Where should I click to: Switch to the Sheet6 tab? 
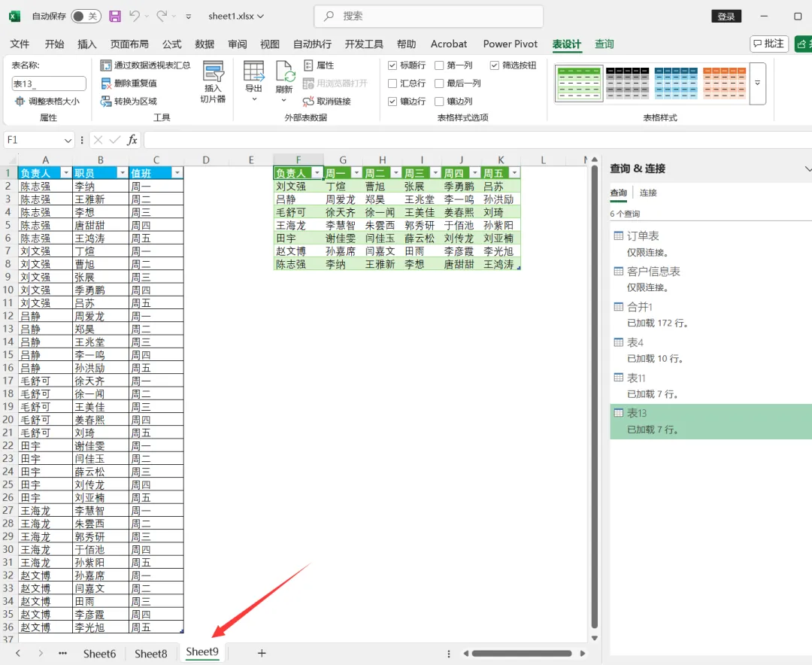[99, 654]
